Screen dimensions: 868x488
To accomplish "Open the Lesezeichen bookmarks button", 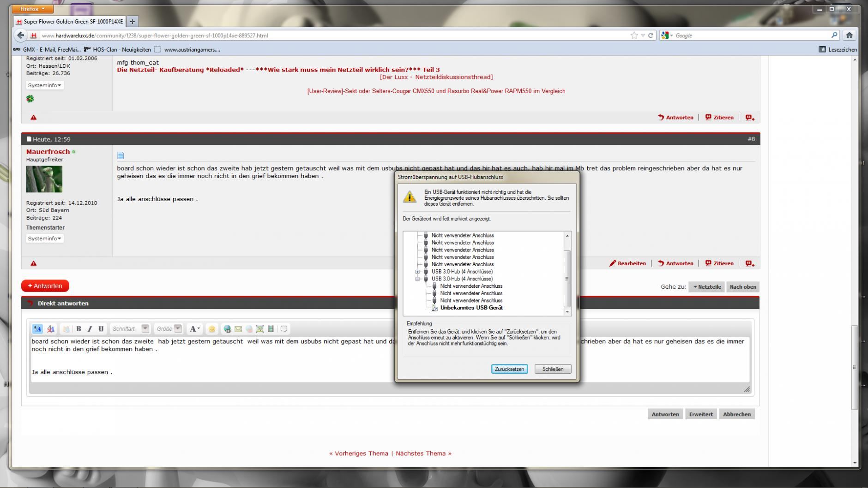I will click(838, 49).
